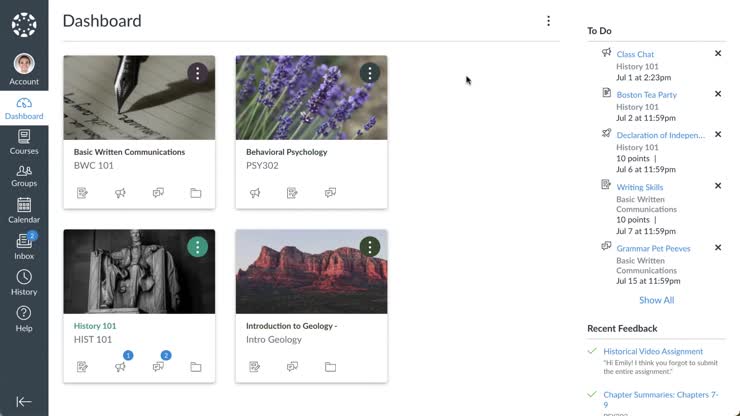740x416 pixels.
Task: Open Discussions icon on Basic Written Communications card
Action: pos(158,193)
